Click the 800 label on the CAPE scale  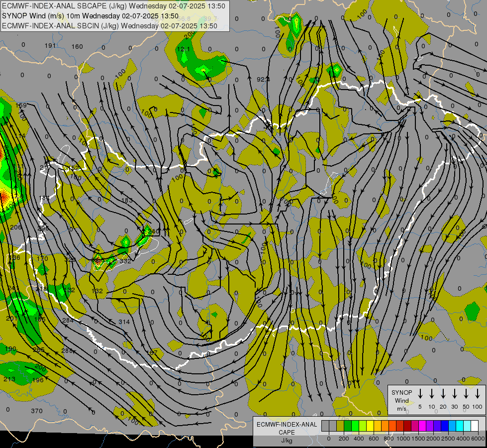pos(389,439)
